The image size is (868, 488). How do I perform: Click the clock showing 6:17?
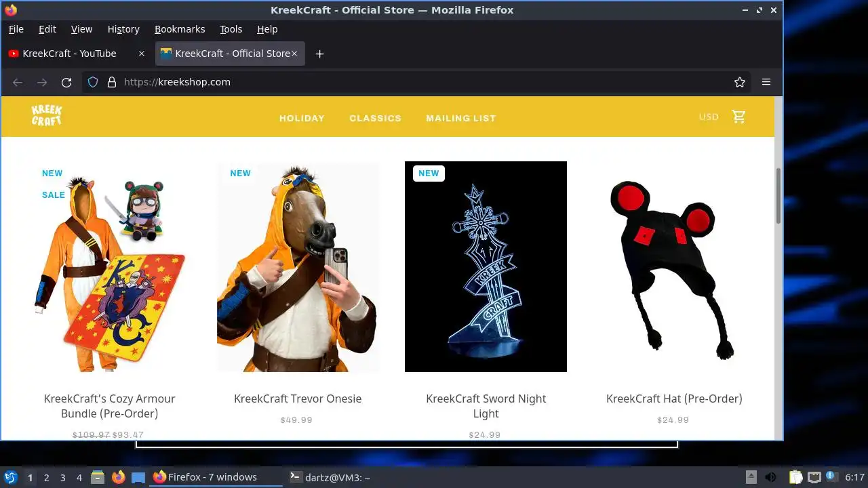pyautogui.click(x=855, y=477)
